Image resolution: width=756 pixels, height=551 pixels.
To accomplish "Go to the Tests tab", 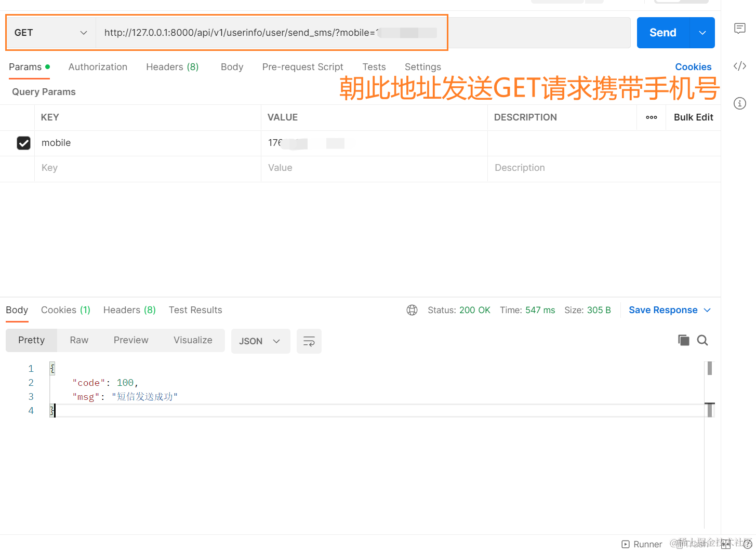I will (374, 67).
